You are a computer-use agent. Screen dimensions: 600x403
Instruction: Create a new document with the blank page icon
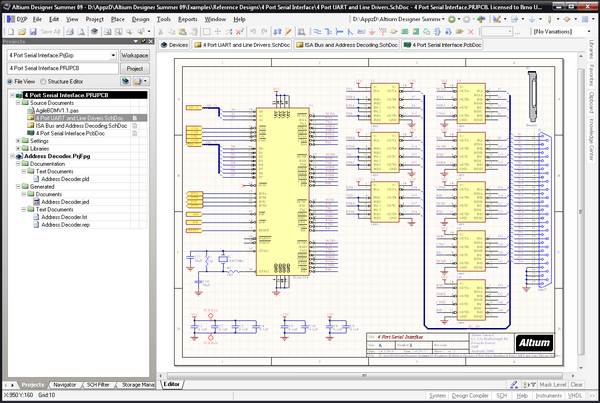coord(11,32)
